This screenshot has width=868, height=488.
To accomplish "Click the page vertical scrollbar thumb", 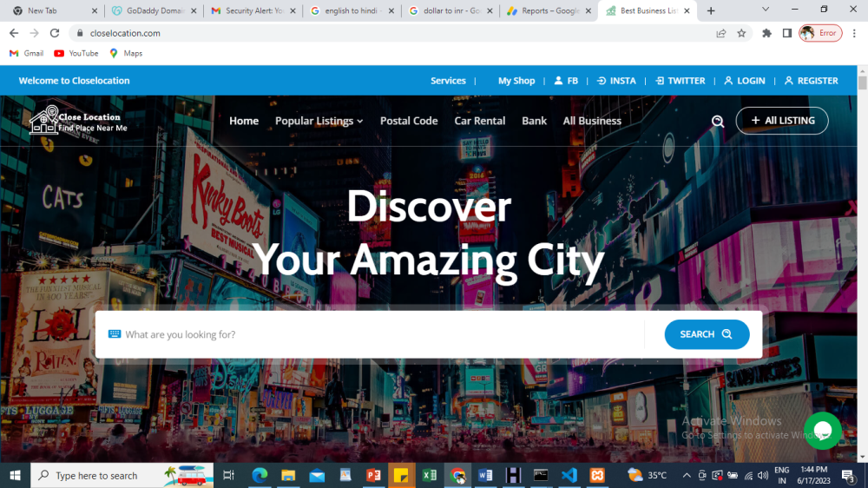I will [x=863, y=82].
